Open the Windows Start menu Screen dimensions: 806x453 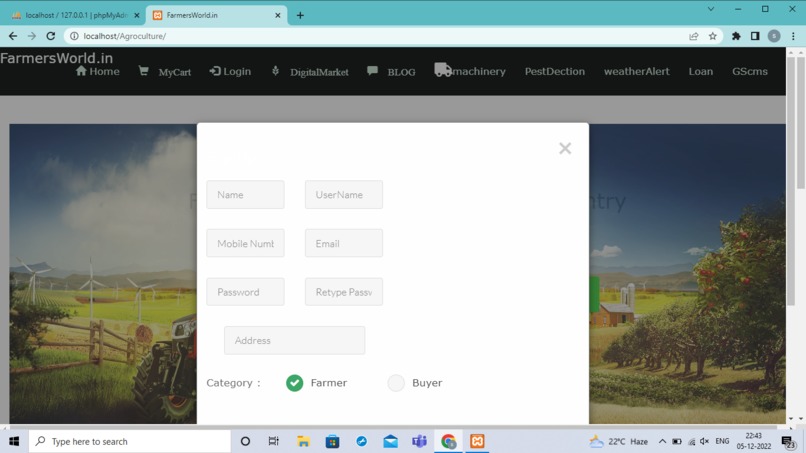14,441
